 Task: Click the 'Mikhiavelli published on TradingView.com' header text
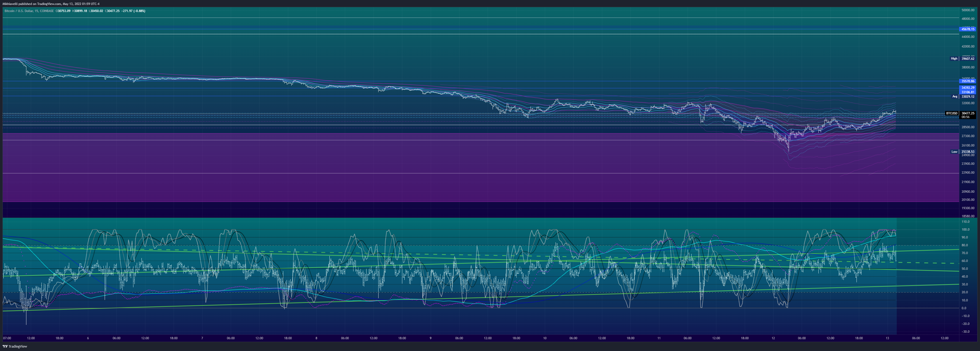click(x=32, y=4)
